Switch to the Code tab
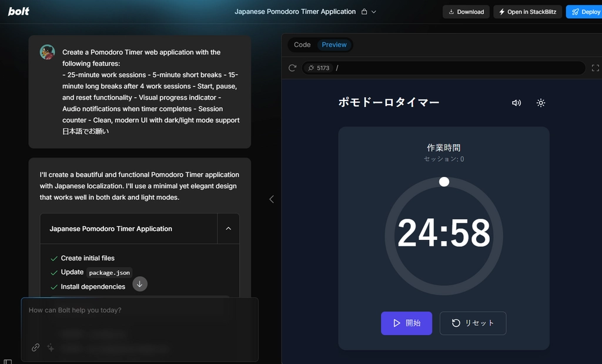The image size is (602, 364). [302, 45]
